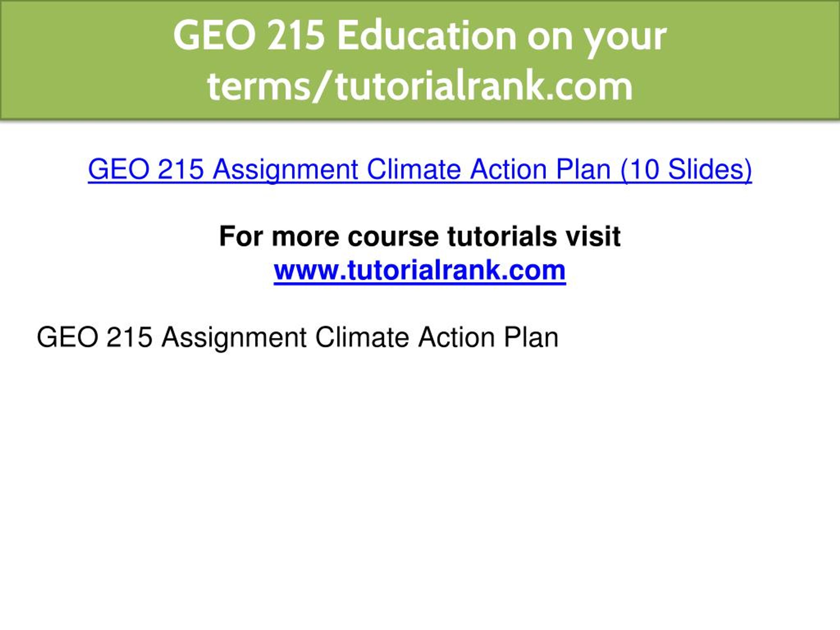Visit the www.tutorialrank.com hyperlink
This screenshot has height=630, width=840.
pos(420,270)
